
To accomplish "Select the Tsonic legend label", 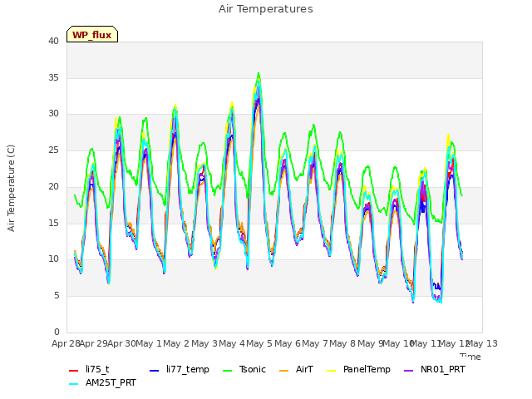I will (x=253, y=369).
